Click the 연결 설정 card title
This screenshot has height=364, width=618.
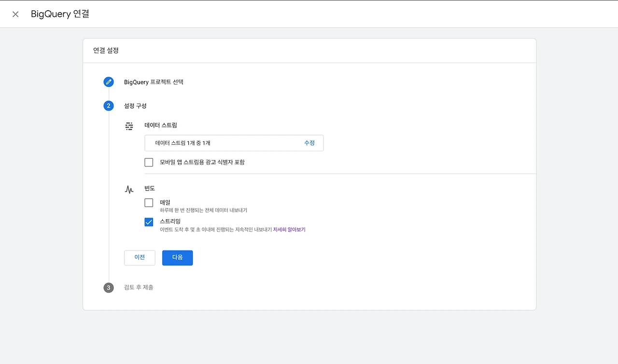pyautogui.click(x=106, y=51)
